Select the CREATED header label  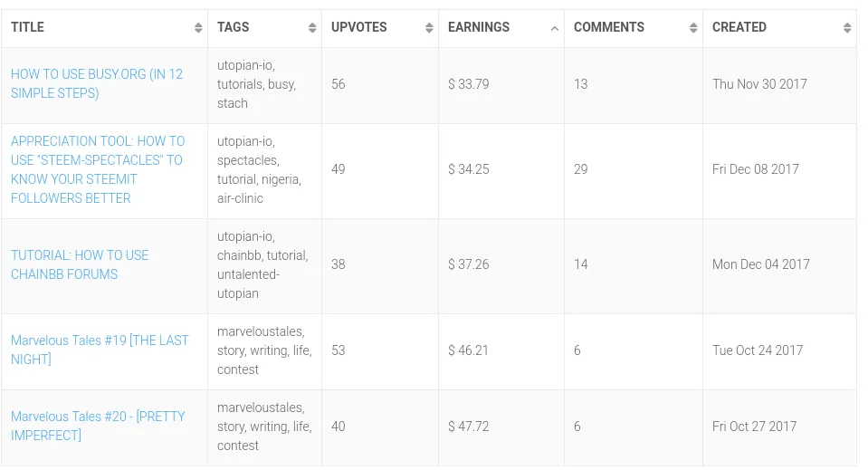739,27
